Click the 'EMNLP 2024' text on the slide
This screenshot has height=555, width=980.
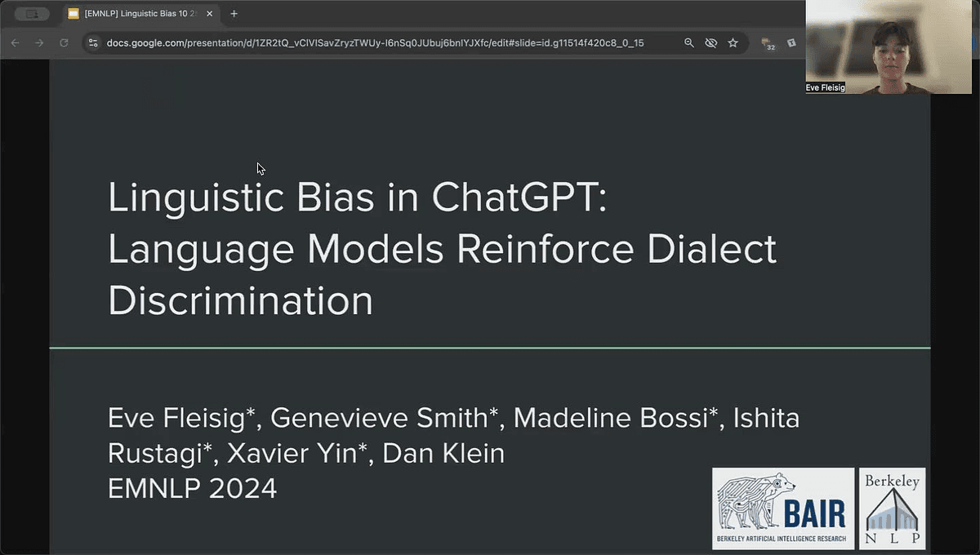[192, 489]
